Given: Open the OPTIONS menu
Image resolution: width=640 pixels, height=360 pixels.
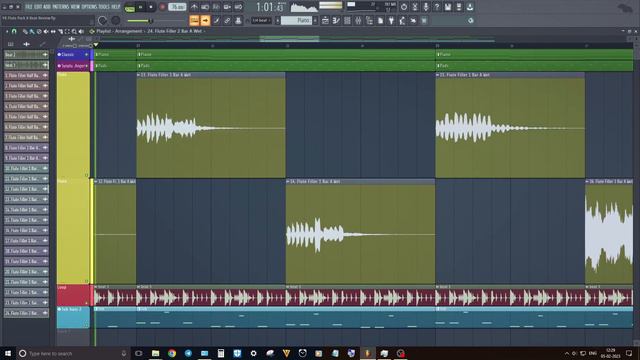Looking at the screenshot, I should pos(89,7).
